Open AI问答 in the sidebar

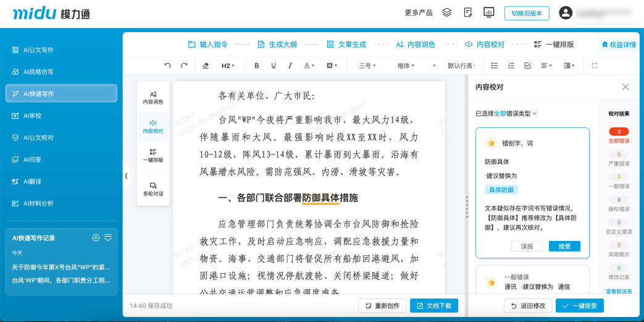click(61, 159)
